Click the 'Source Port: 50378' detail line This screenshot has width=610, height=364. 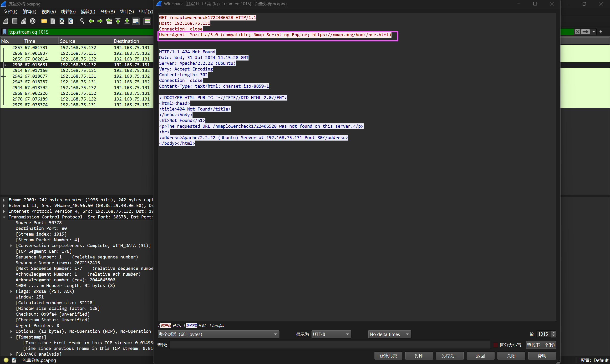coord(39,223)
